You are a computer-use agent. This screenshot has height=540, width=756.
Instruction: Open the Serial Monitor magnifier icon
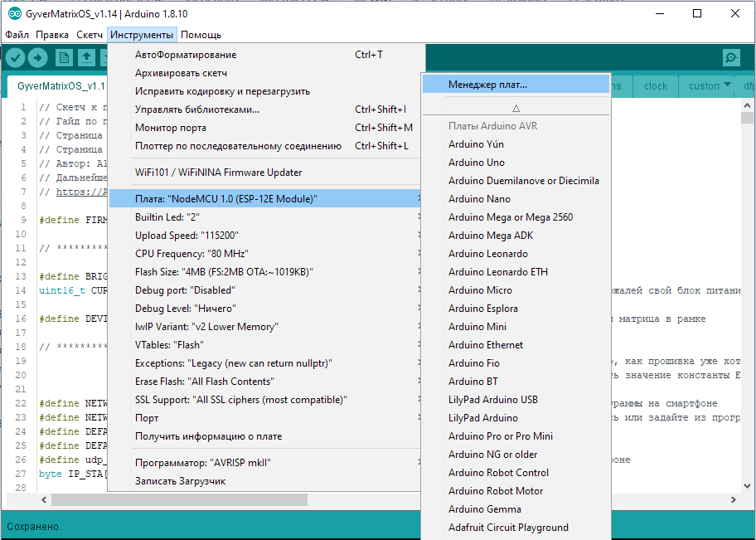[731, 58]
